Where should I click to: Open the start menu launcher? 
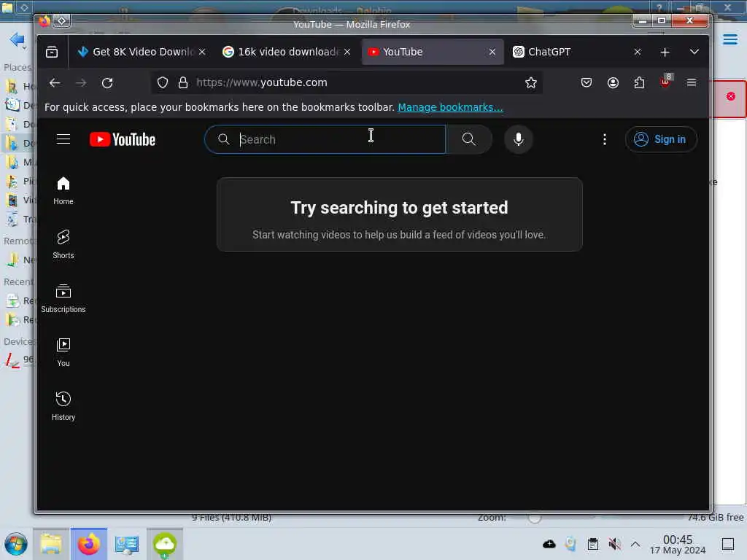tap(16, 544)
